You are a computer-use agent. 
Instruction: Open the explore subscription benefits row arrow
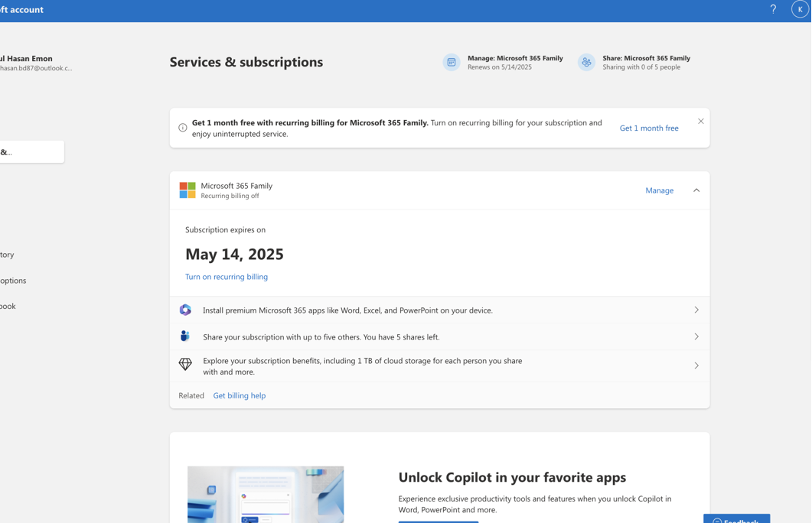tap(696, 365)
